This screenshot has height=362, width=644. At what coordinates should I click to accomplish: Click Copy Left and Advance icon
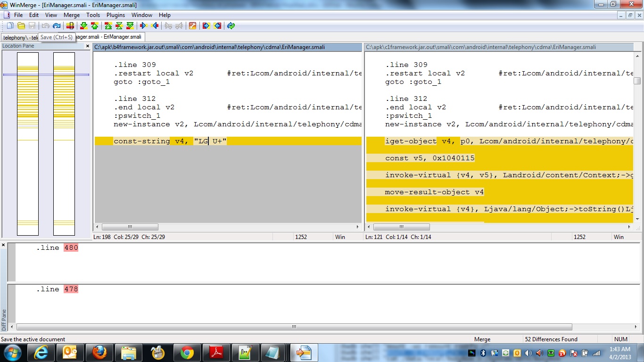(x=179, y=26)
